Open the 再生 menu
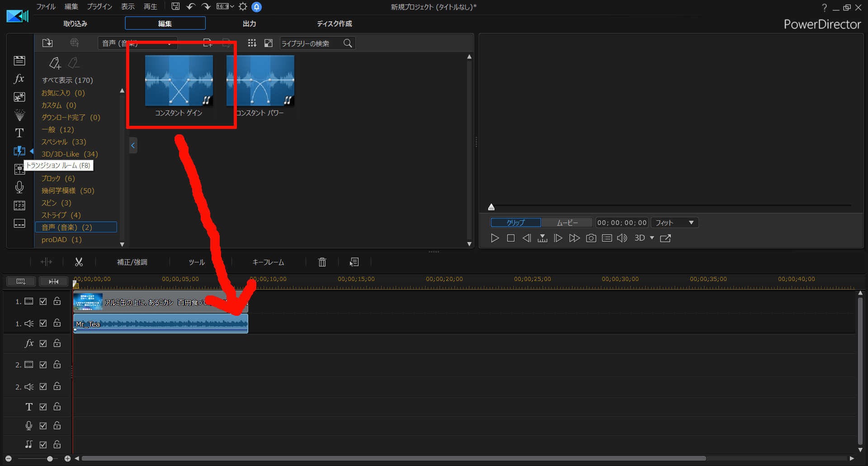 151,6
